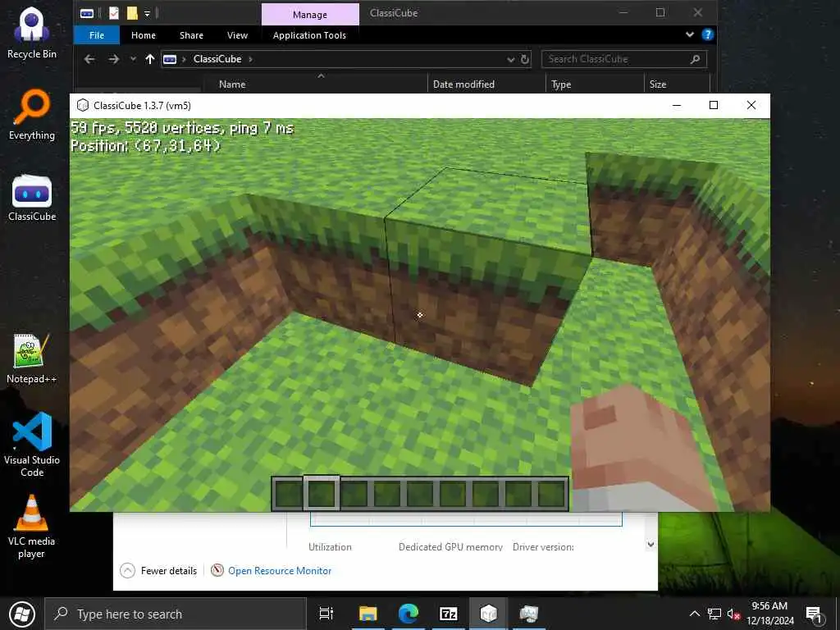Viewport: 840px width, 630px height.
Task: Click the magnifier icon in Explorer's search box
Action: (695, 59)
